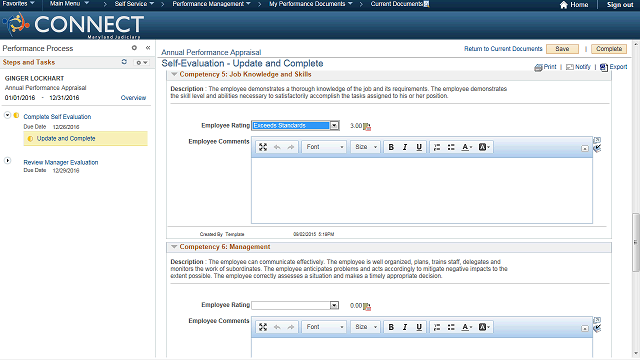Open the Self Service breadcrumb menu

pos(134,4)
